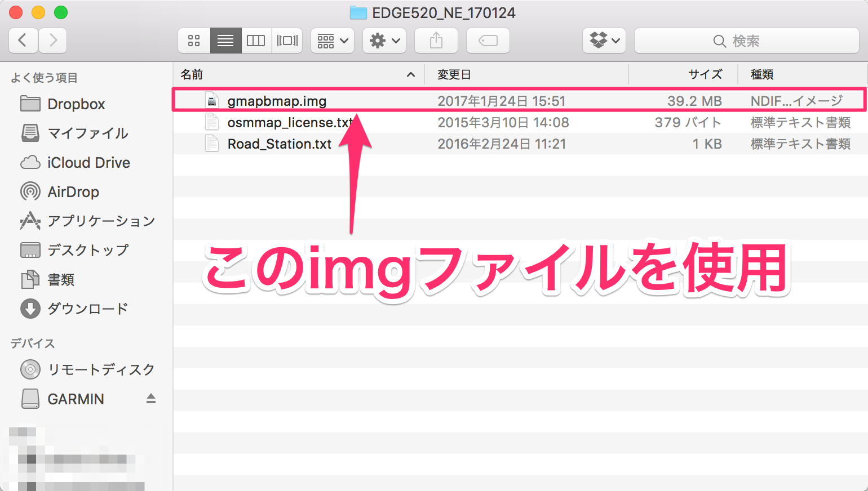Open AirDrop in the sidebar
This screenshot has width=868, height=491.
coord(73,192)
